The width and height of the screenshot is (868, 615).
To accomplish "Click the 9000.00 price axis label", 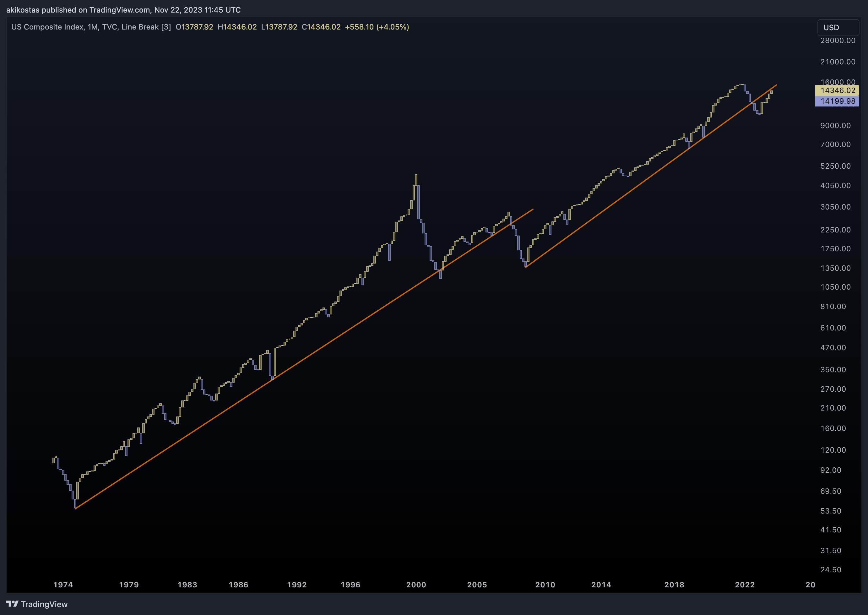I will [x=835, y=125].
